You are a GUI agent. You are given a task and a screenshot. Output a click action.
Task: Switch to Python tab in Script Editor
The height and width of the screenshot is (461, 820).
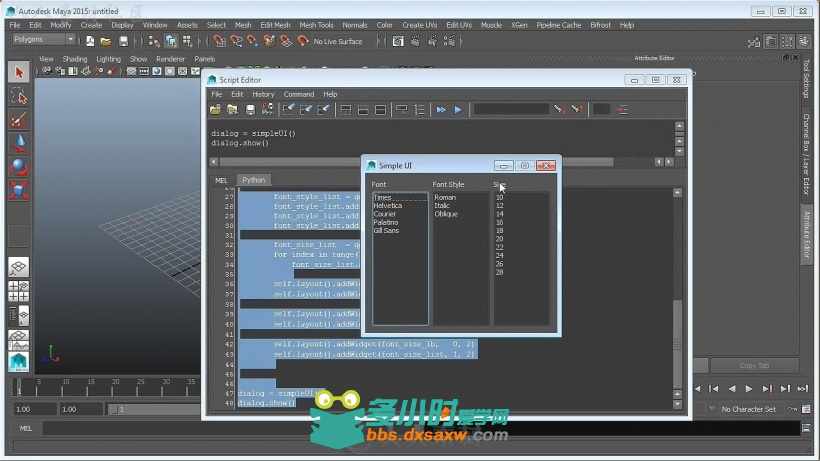pyautogui.click(x=254, y=180)
